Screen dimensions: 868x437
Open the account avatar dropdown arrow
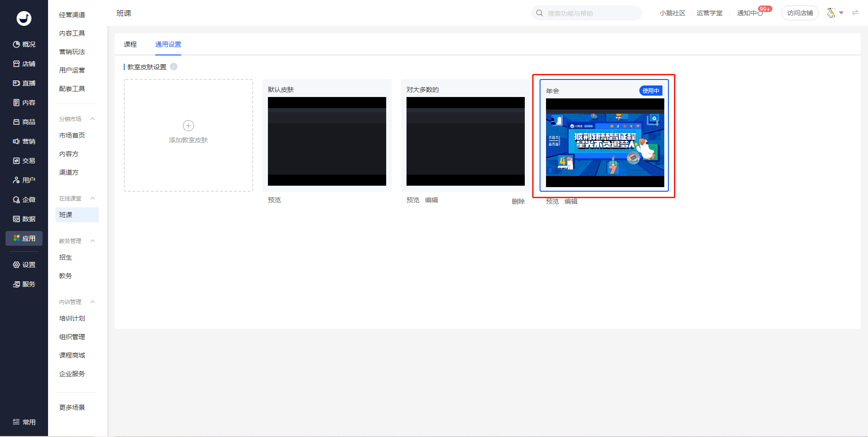(841, 13)
